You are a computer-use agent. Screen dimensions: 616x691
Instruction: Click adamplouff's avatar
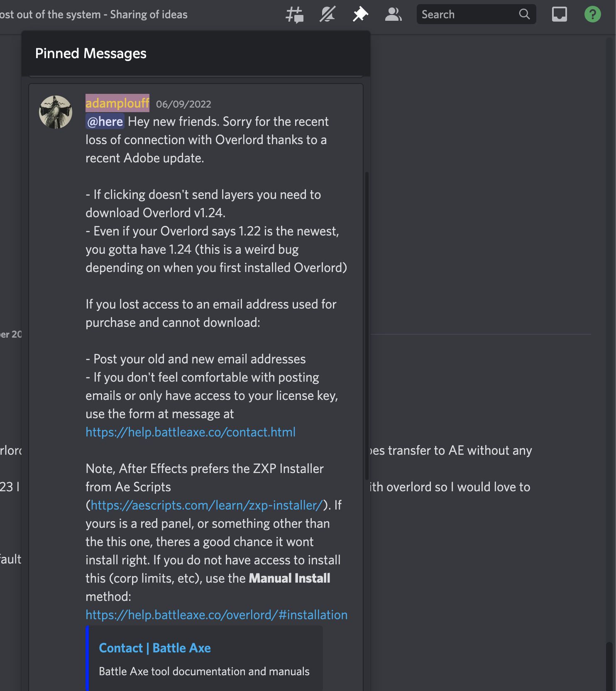tap(56, 112)
